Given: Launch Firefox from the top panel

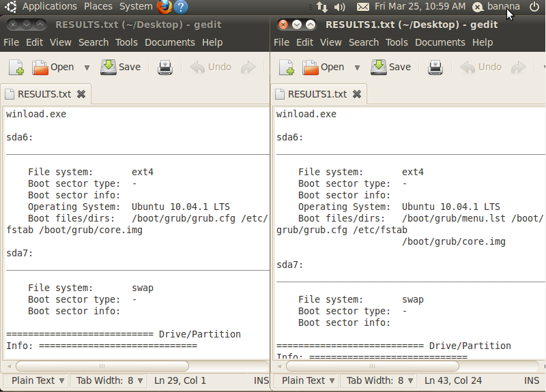Looking at the screenshot, I should [164, 7].
